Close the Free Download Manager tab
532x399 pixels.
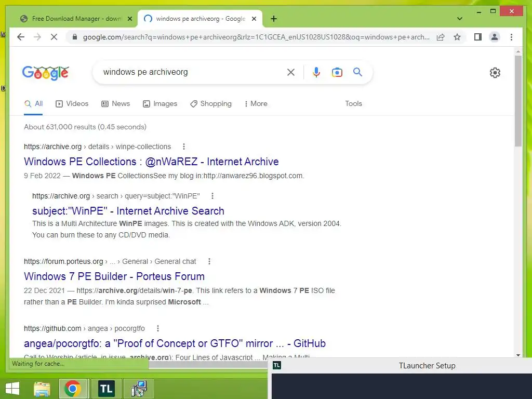[x=129, y=19]
